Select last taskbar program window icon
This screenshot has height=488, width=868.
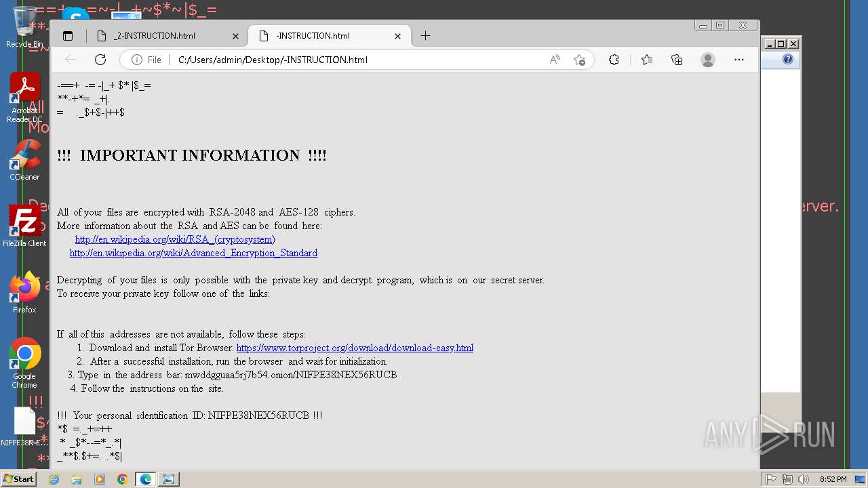(x=169, y=479)
